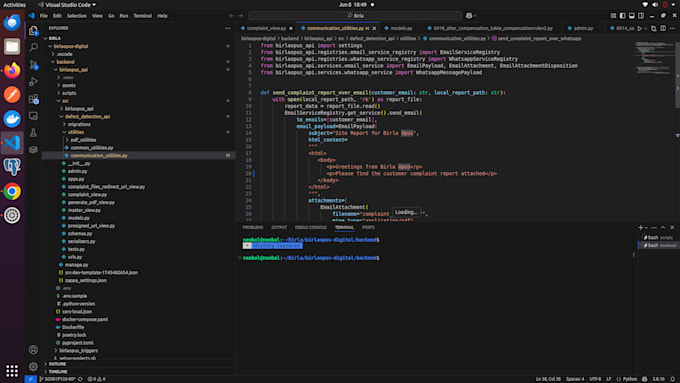Expand the OUTLINE section
This screenshot has width=680, height=383.
(57, 364)
